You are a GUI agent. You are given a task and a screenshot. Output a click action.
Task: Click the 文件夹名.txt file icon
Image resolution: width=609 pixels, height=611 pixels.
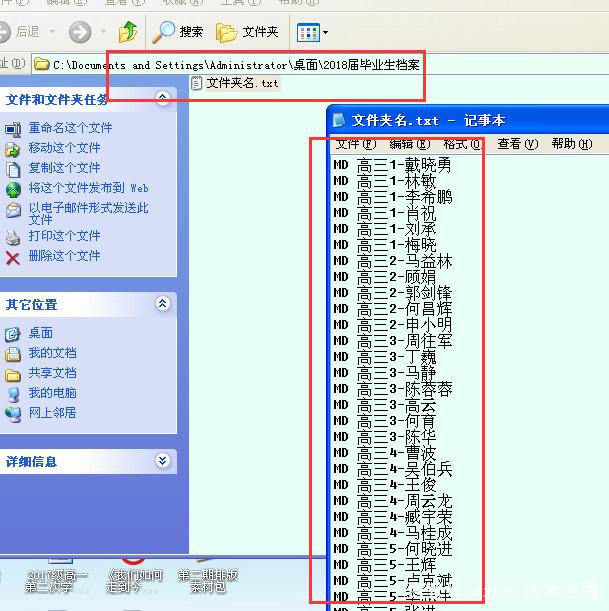[196, 83]
